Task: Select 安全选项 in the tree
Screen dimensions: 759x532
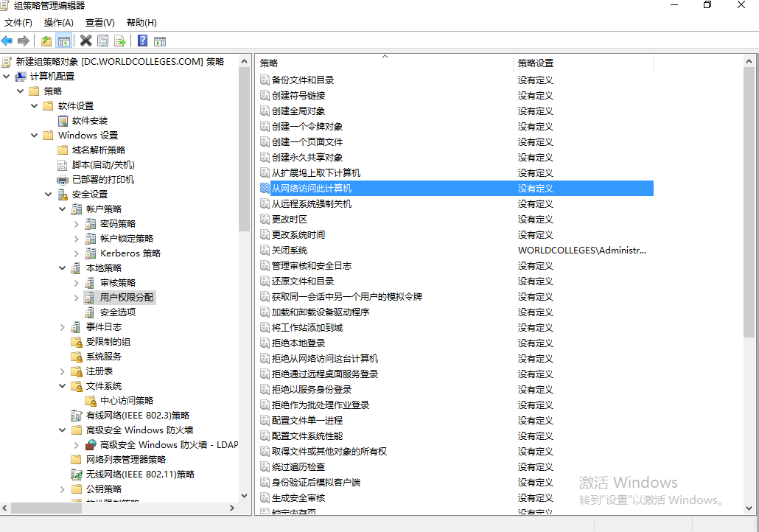Action: pos(118,312)
